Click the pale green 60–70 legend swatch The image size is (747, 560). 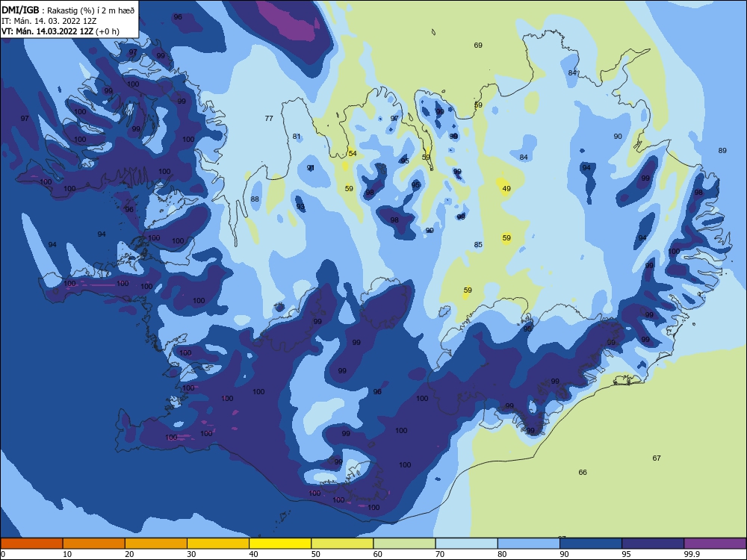(x=404, y=544)
